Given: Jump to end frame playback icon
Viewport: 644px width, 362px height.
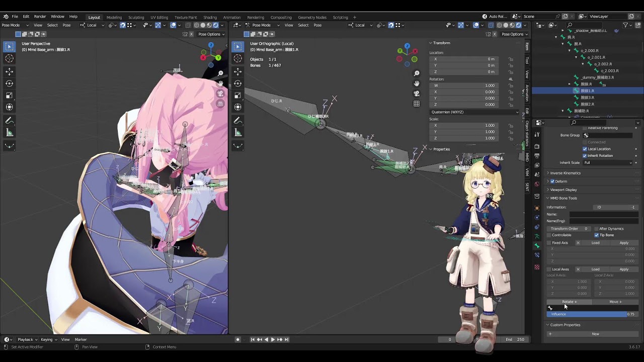Looking at the screenshot, I should coord(286,339).
